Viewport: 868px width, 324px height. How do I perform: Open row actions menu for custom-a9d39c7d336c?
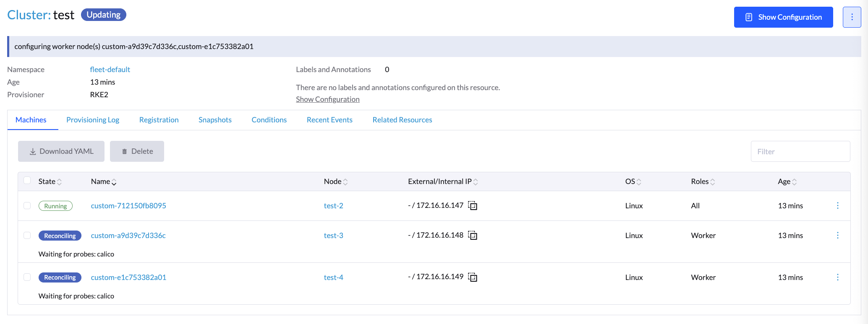point(837,236)
